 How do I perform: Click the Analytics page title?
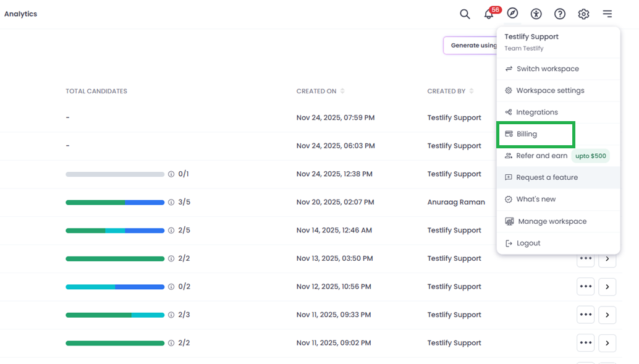click(21, 14)
